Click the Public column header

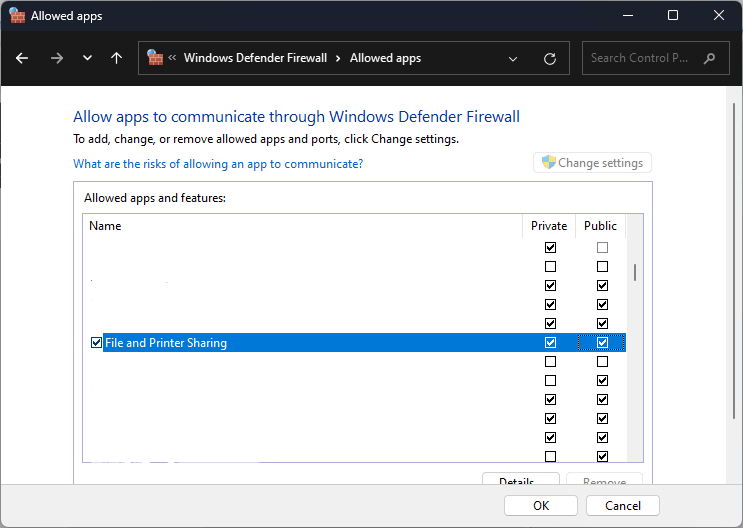click(x=600, y=226)
